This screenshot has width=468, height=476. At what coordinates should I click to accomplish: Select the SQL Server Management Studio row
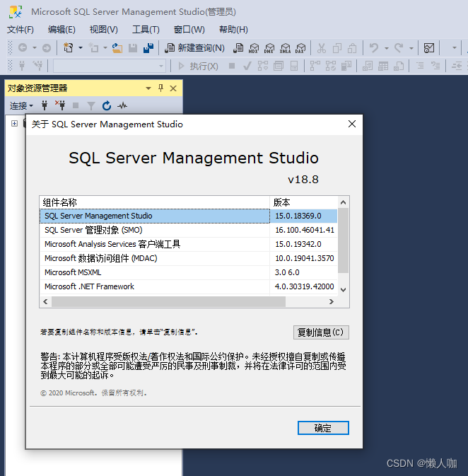pos(188,216)
